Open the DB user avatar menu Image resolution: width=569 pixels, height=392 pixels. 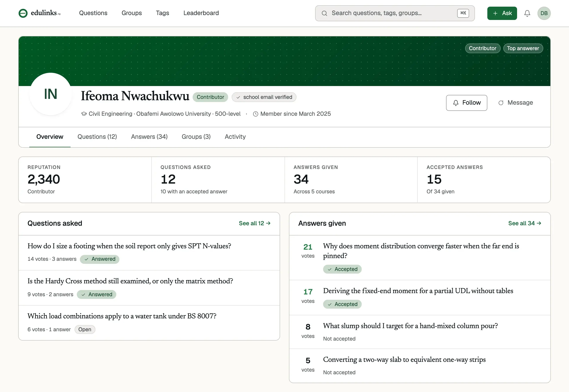(544, 13)
